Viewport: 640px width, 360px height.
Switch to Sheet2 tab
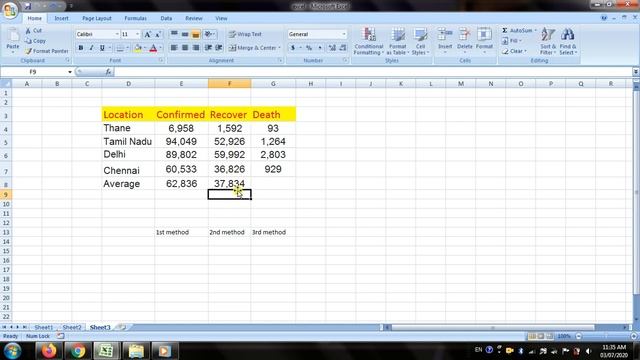(71, 327)
